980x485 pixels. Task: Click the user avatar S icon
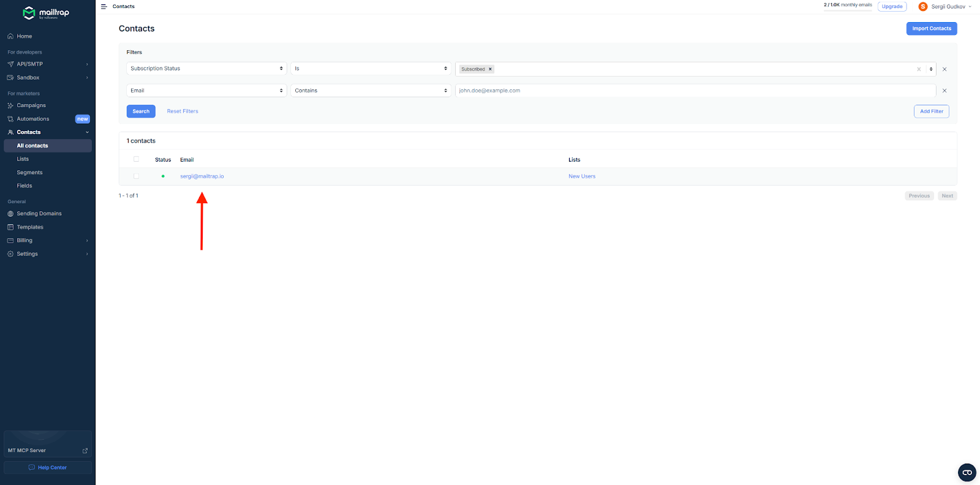(x=923, y=7)
